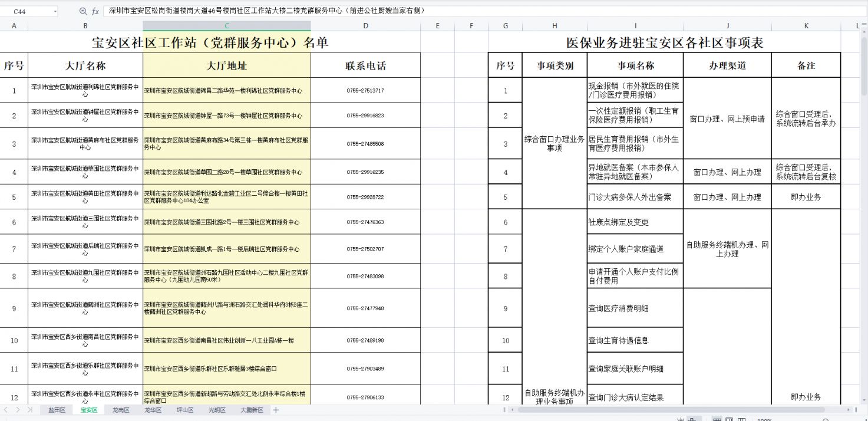Select column E header
This screenshot has width=868, height=421.
pyautogui.click(x=438, y=25)
